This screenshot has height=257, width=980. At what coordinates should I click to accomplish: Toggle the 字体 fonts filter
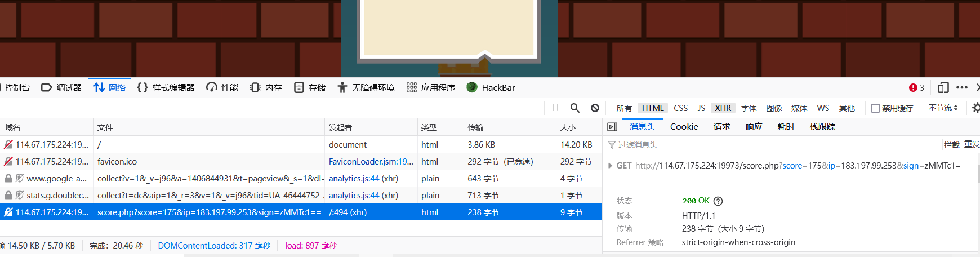point(749,108)
